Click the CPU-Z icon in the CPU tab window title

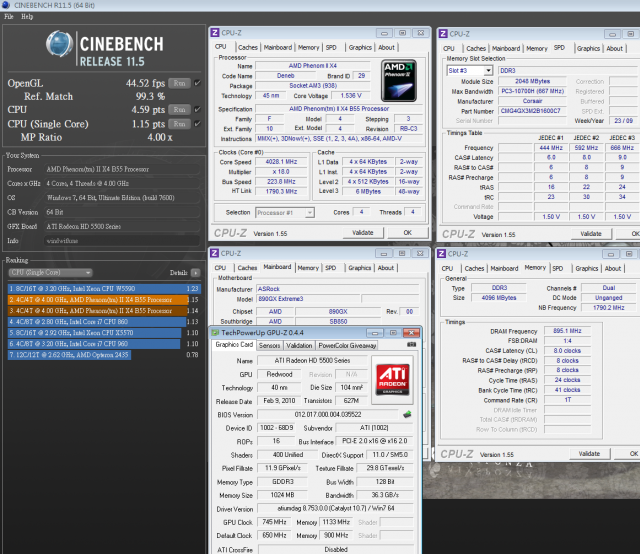[x=215, y=33]
